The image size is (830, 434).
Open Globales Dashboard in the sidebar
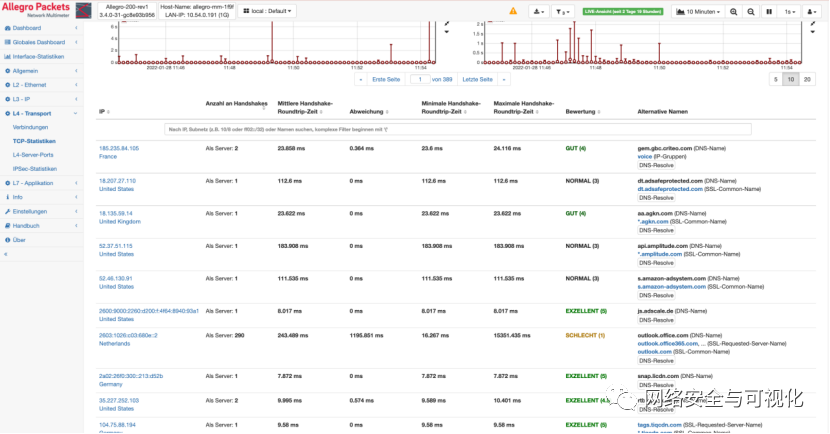pyautogui.click(x=39, y=42)
